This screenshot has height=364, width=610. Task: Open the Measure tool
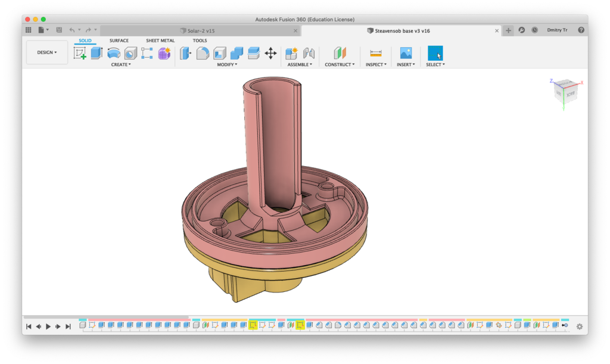point(375,53)
